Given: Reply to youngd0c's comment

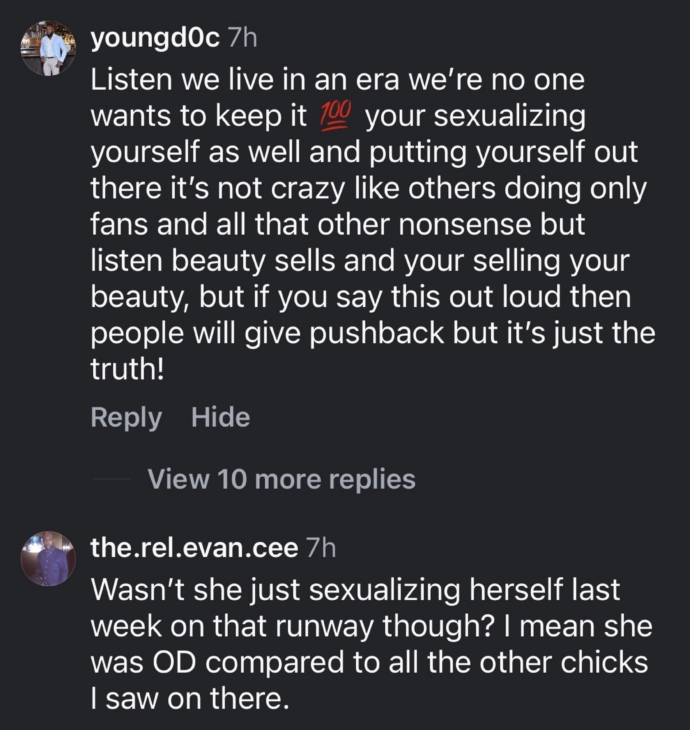Looking at the screenshot, I should (x=126, y=417).
